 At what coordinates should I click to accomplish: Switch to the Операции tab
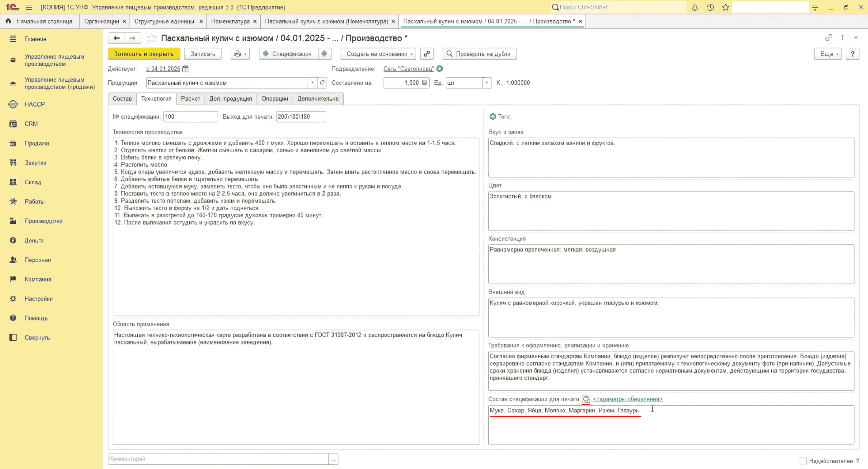click(x=274, y=98)
